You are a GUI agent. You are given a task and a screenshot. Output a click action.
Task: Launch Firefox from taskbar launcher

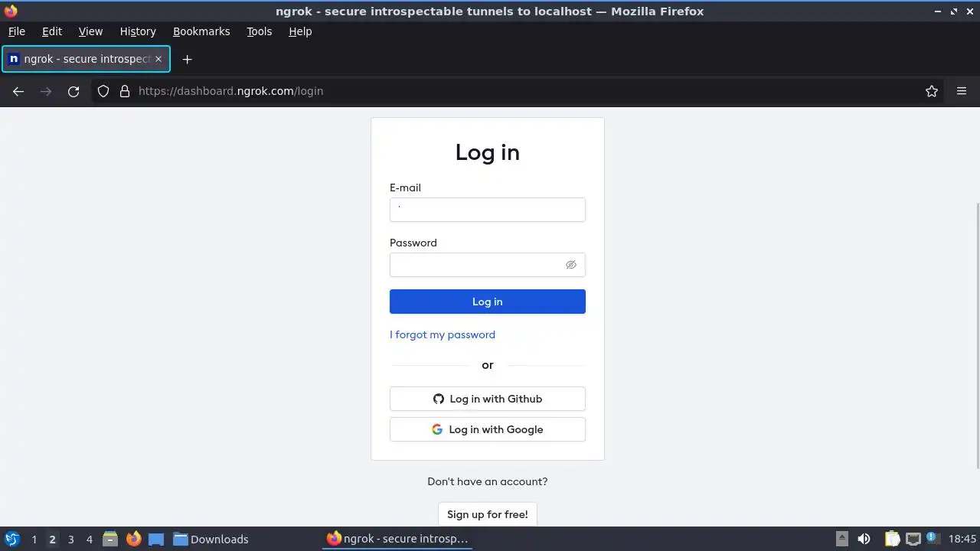coord(133,539)
